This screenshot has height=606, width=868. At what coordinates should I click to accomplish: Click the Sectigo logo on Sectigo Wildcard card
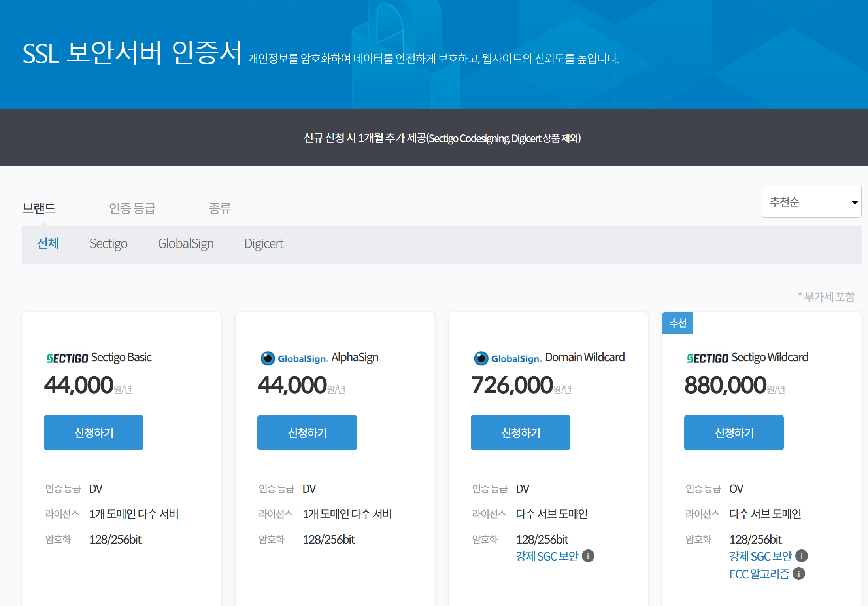(x=708, y=358)
